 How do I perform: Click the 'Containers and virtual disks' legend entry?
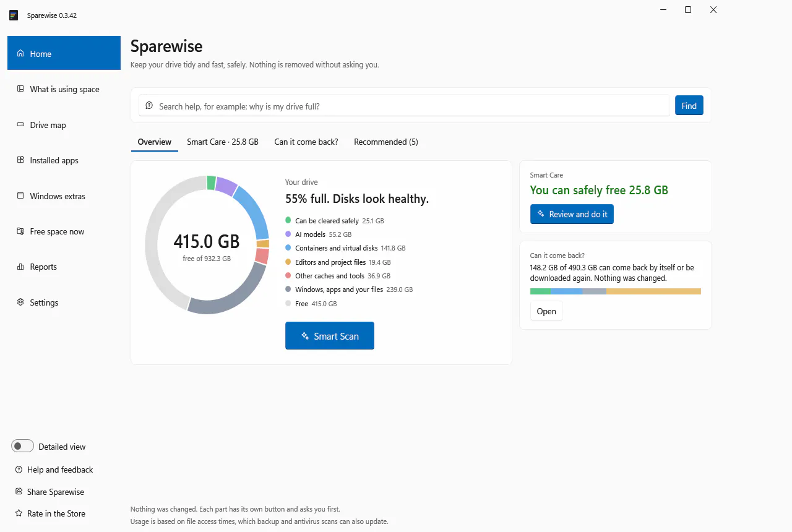click(x=345, y=248)
